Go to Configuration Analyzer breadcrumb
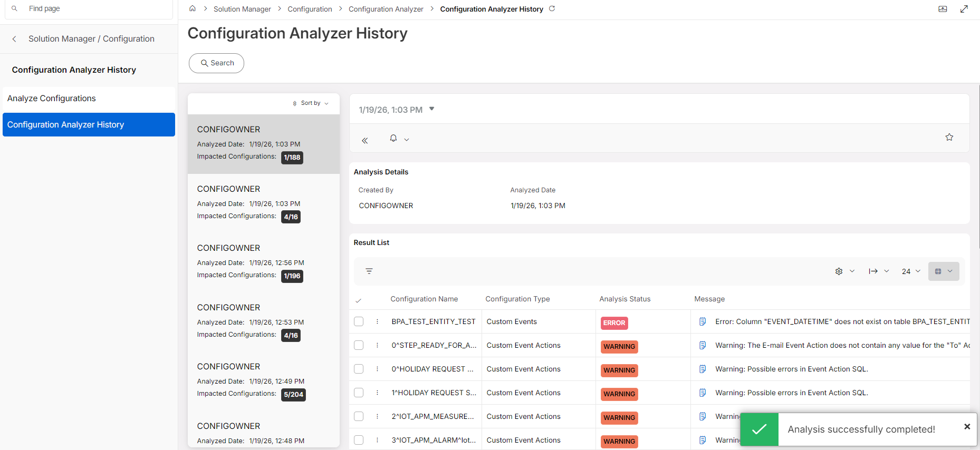This screenshot has height=450, width=980. pyautogui.click(x=386, y=9)
